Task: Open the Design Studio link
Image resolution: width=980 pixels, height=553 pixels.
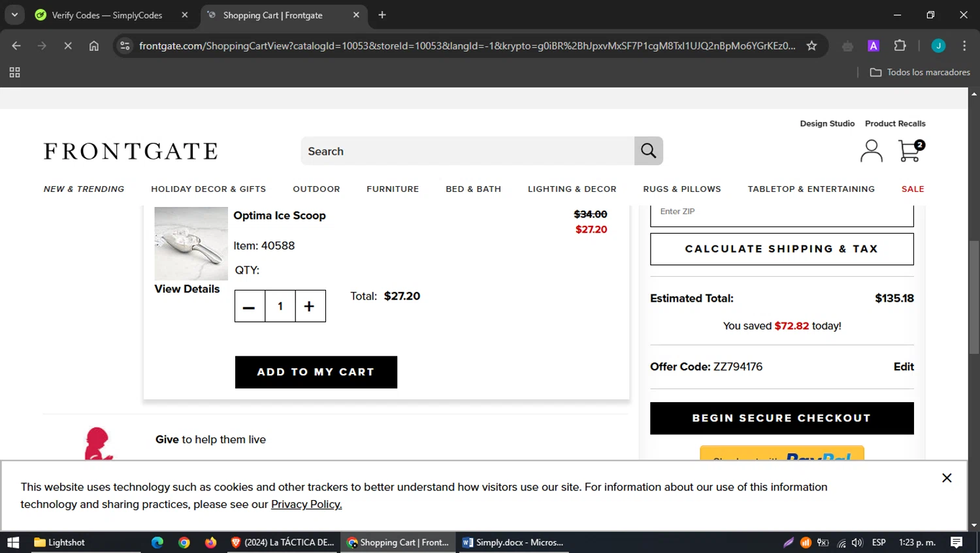Action: coord(827,123)
